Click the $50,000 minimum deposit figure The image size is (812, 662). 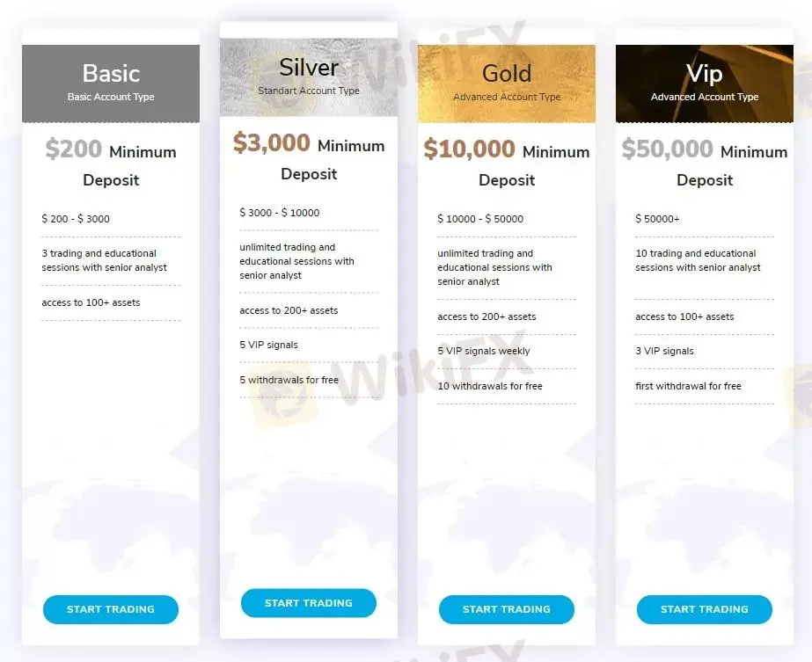(x=668, y=149)
